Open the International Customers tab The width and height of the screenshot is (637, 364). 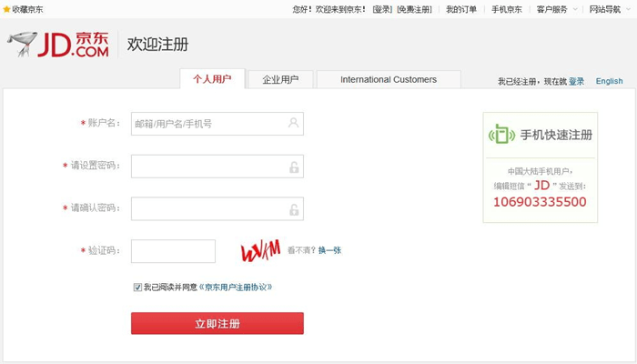[x=389, y=79]
